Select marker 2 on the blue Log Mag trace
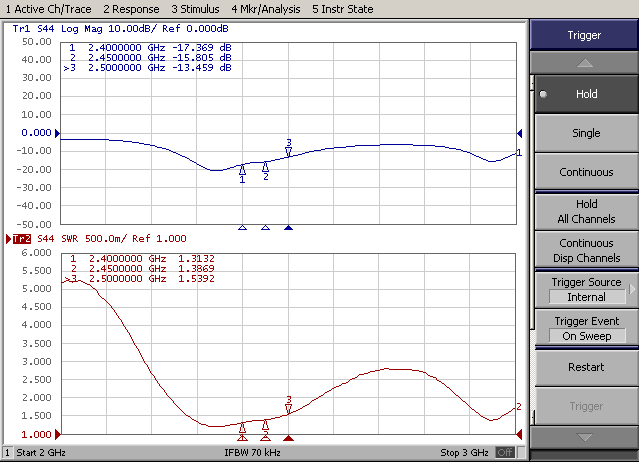 click(265, 171)
